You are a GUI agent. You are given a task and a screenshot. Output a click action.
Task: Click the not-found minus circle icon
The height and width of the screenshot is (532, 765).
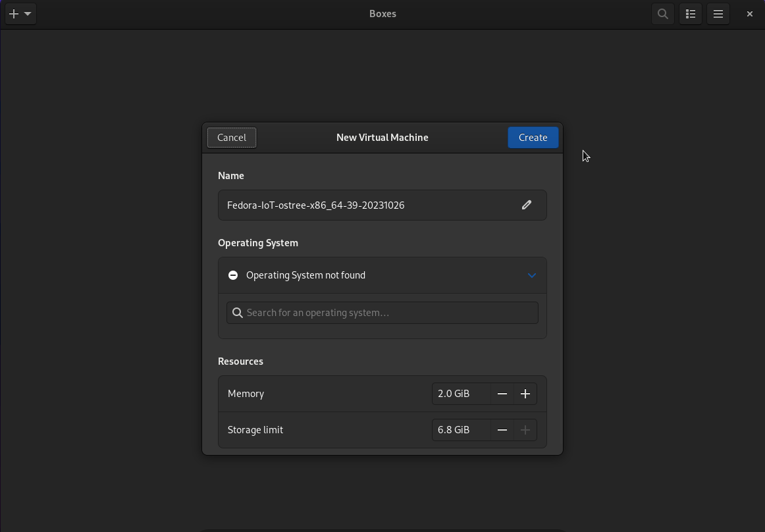[x=233, y=275]
